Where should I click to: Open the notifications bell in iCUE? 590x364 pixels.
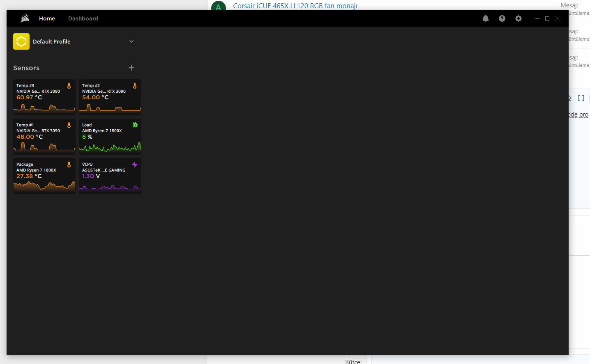(x=486, y=18)
